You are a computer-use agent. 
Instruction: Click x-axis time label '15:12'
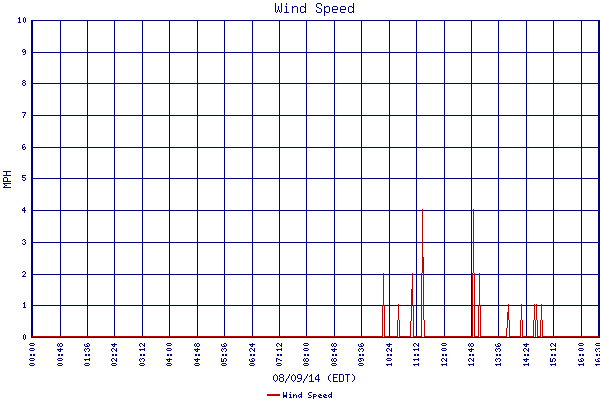554,354
